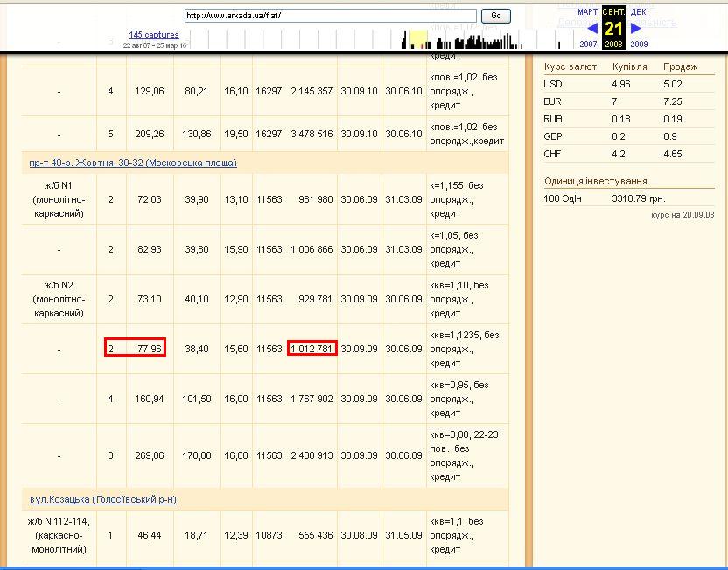Click the USD currency row label
Screen dimensions: 728x570
552,85
